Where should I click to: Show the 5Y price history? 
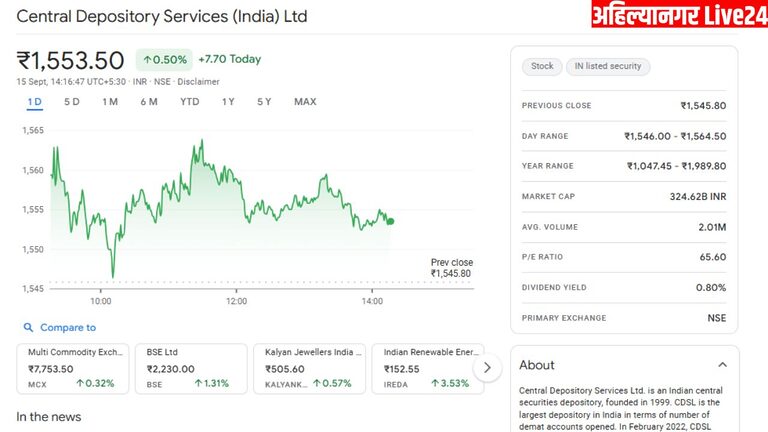pos(264,102)
